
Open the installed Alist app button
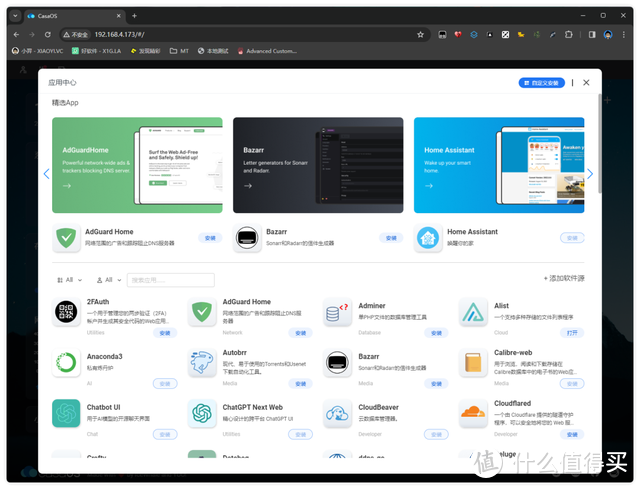572,333
